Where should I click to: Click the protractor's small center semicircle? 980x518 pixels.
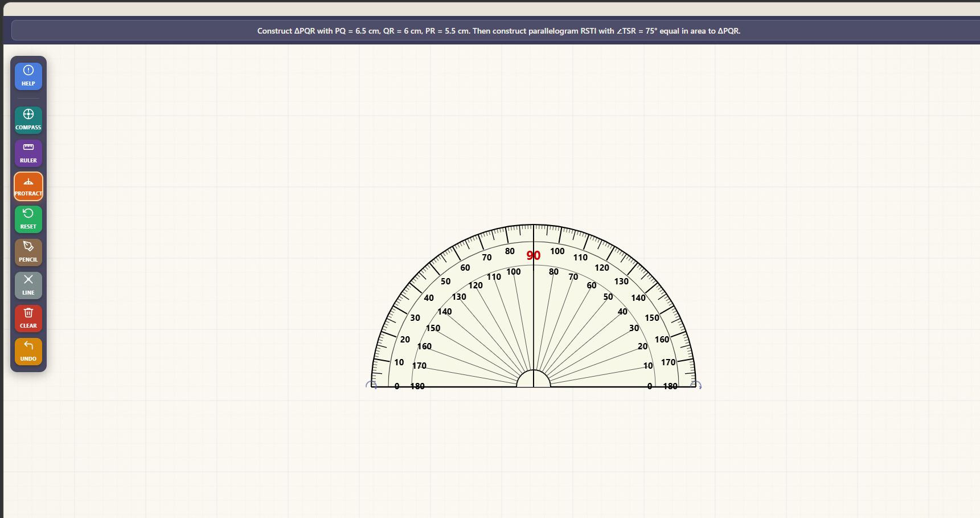point(534,380)
